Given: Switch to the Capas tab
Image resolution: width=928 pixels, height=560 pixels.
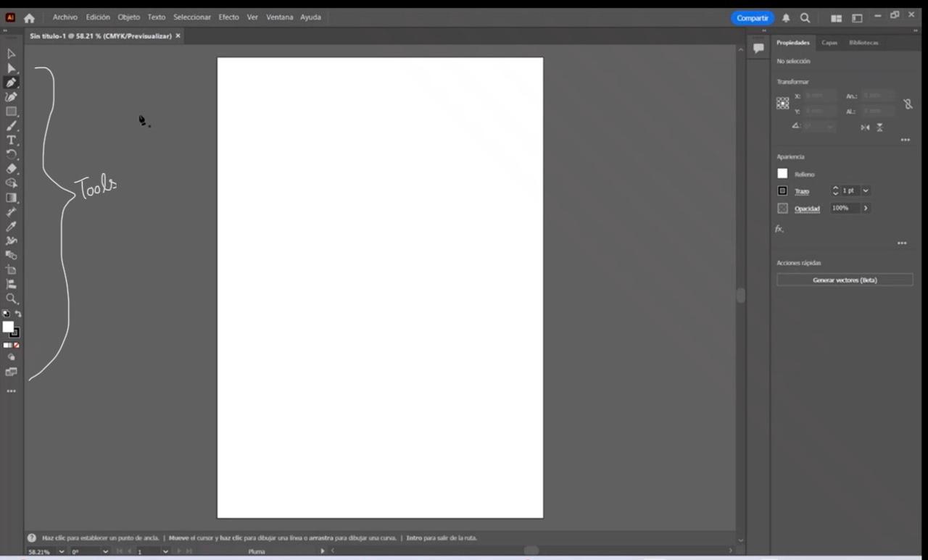Looking at the screenshot, I should point(829,43).
